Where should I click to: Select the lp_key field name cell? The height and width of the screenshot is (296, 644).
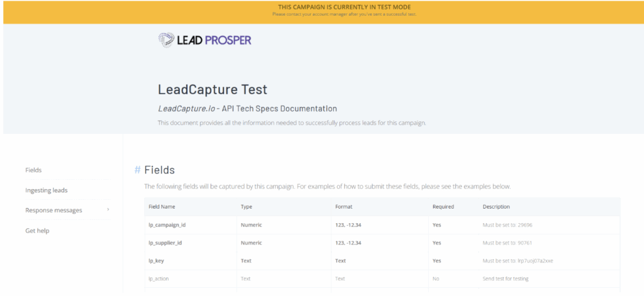click(155, 260)
